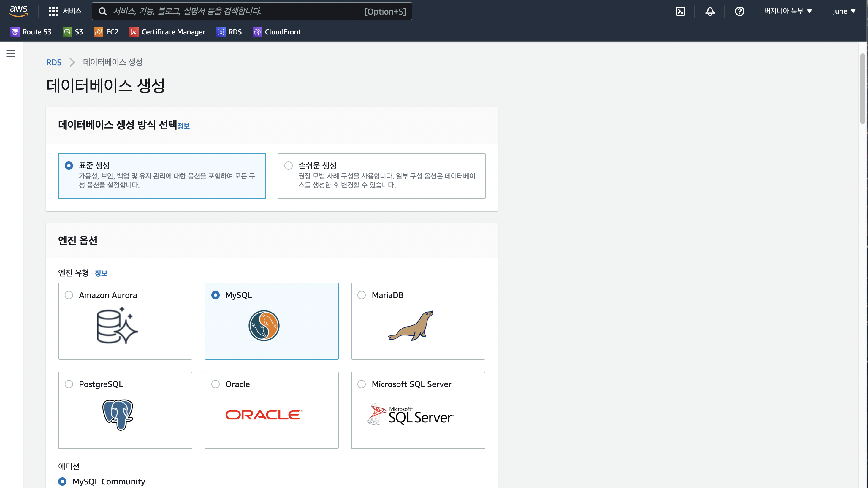Click the AWS logo home icon

(18, 11)
